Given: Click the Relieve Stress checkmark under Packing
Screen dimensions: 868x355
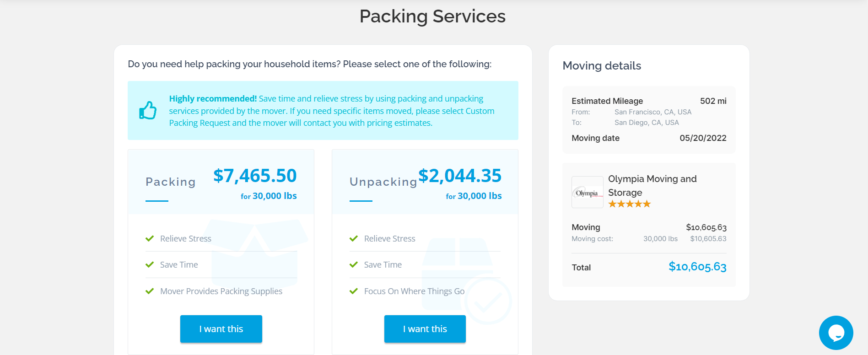Looking at the screenshot, I should click(x=150, y=238).
